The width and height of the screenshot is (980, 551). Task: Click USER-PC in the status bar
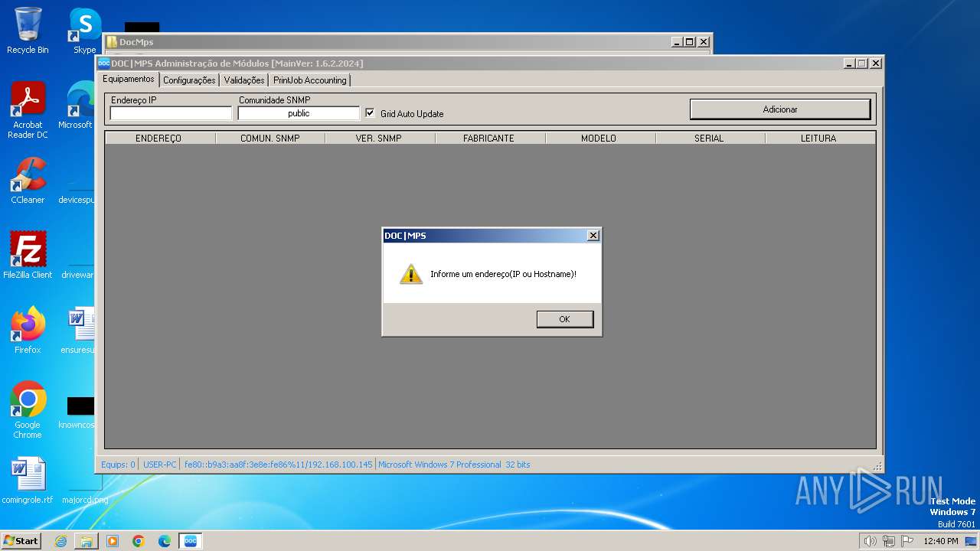click(160, 465)
